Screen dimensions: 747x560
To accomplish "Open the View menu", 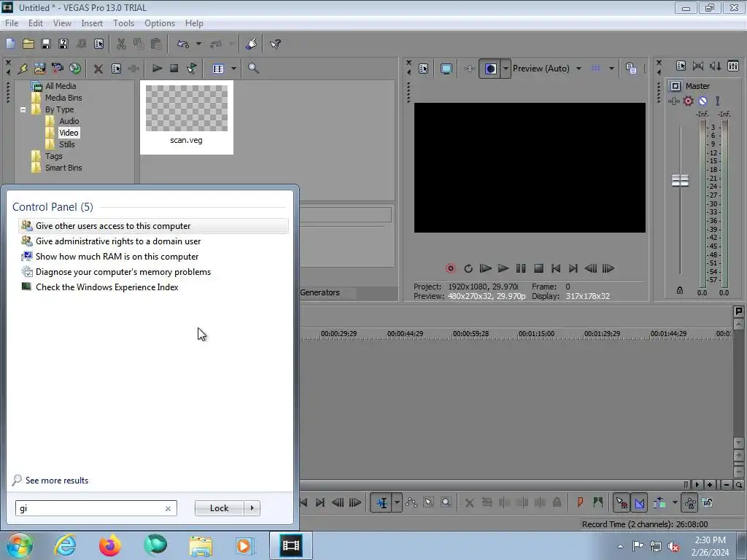I will coord(62,23).
